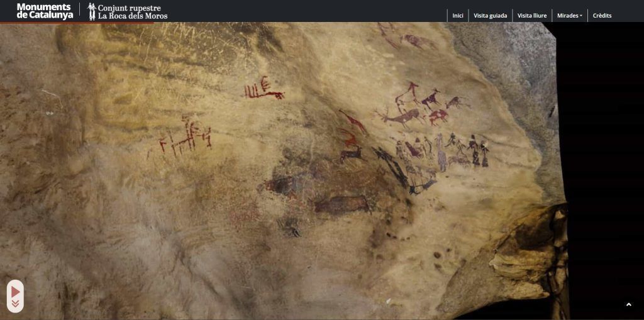Select the large red deer with antlers
Screen dimensions: 644x320
click(x=401, y=116)
